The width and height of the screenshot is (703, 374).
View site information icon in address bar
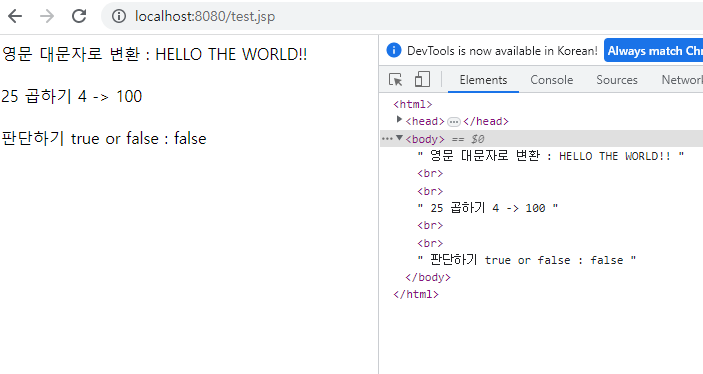[x=119, y=16]
